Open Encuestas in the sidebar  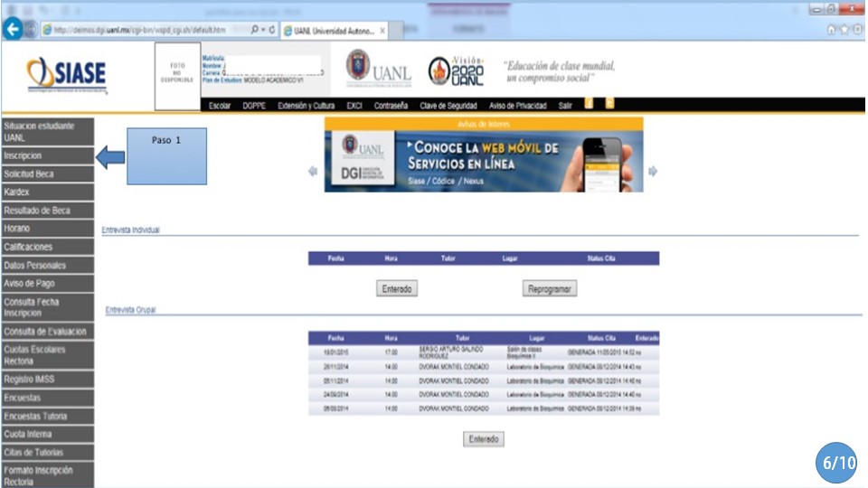click(x=48, y=398)
